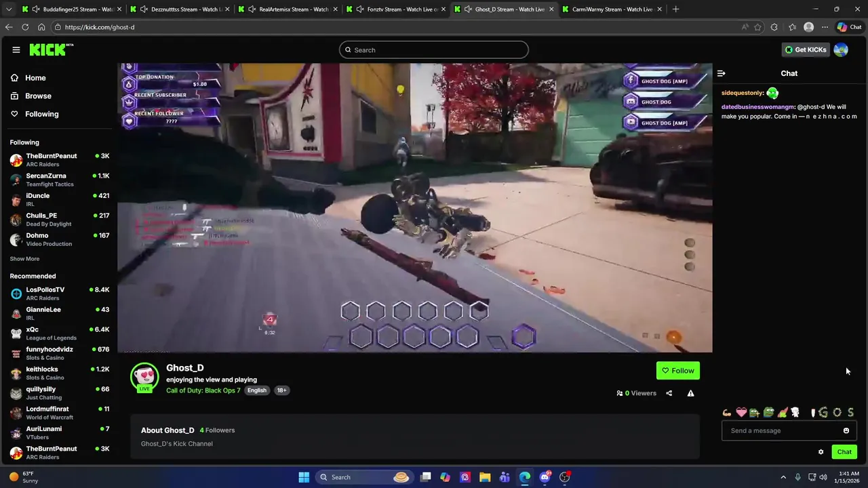Share the Ghost_D stream
The height and width of the screenshot is (488, 868).
[x=669, y=393]
